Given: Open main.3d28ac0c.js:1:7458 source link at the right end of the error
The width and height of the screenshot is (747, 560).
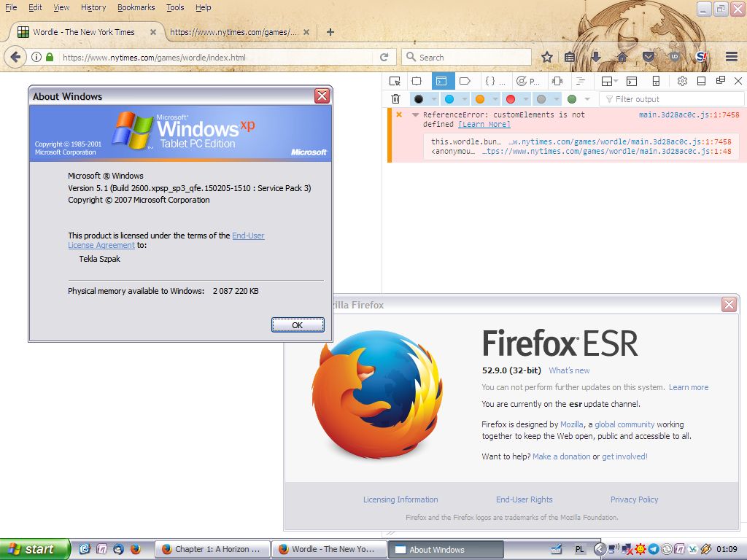Looking at the screenshot, I should 689,114.
